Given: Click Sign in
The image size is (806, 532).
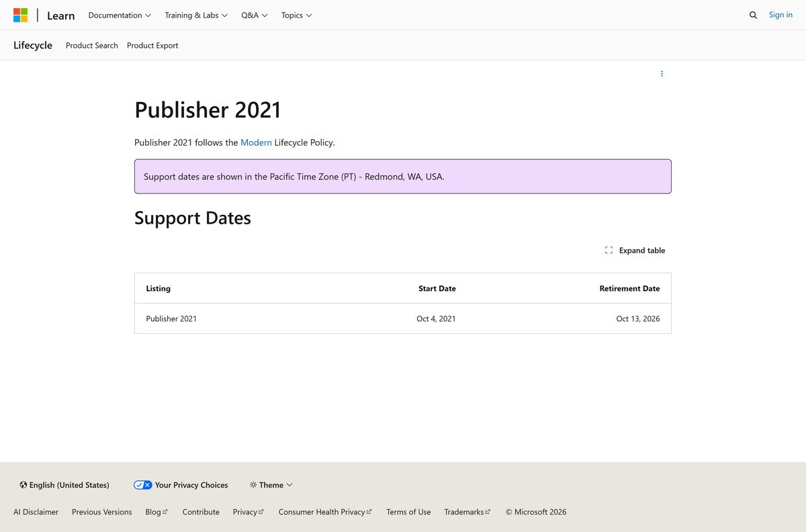Looking at the screenshot, I should pyautogui.click(x=780, y=15).
